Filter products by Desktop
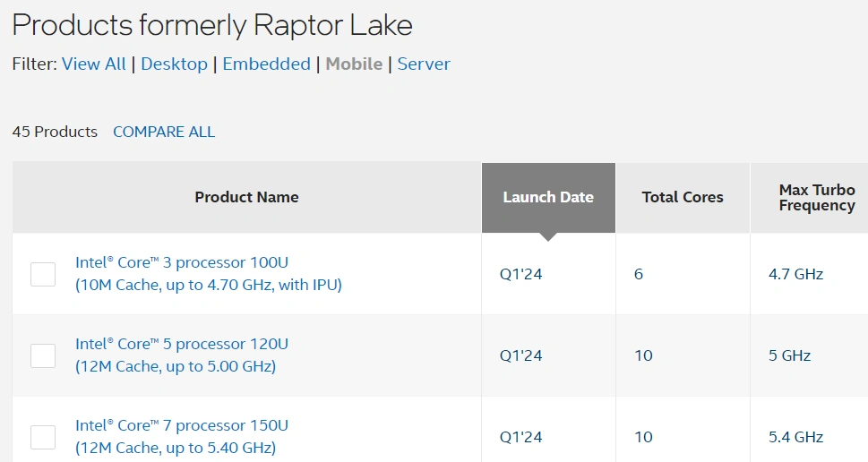This screenshot has width=868, height=462. [174, 64]
